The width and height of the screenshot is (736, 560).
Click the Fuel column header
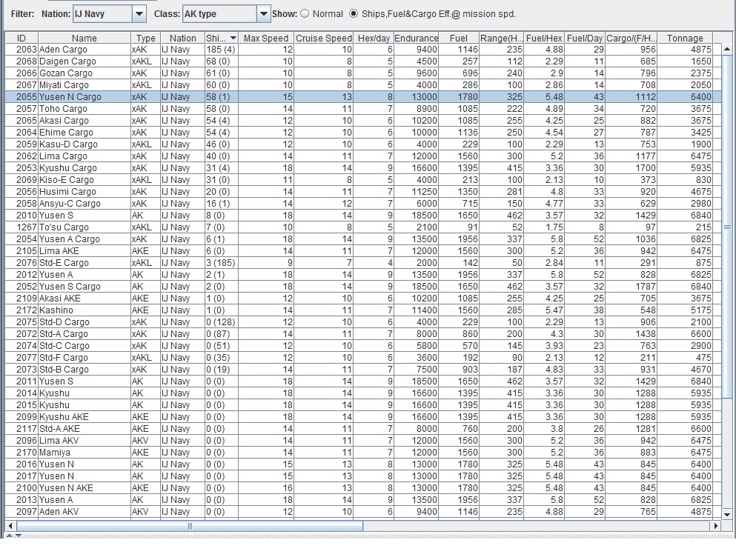point(459,38)
